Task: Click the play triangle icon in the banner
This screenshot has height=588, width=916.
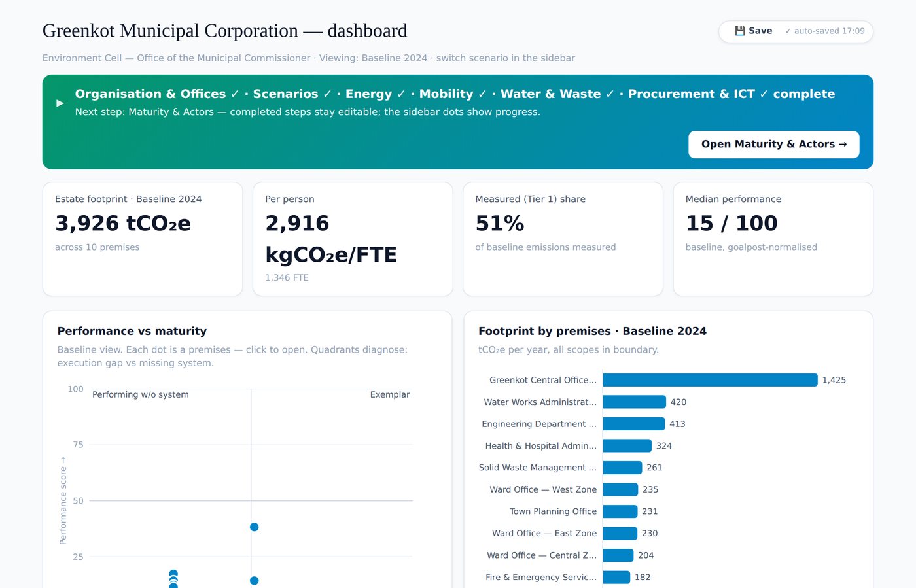Action: (60, 103)
